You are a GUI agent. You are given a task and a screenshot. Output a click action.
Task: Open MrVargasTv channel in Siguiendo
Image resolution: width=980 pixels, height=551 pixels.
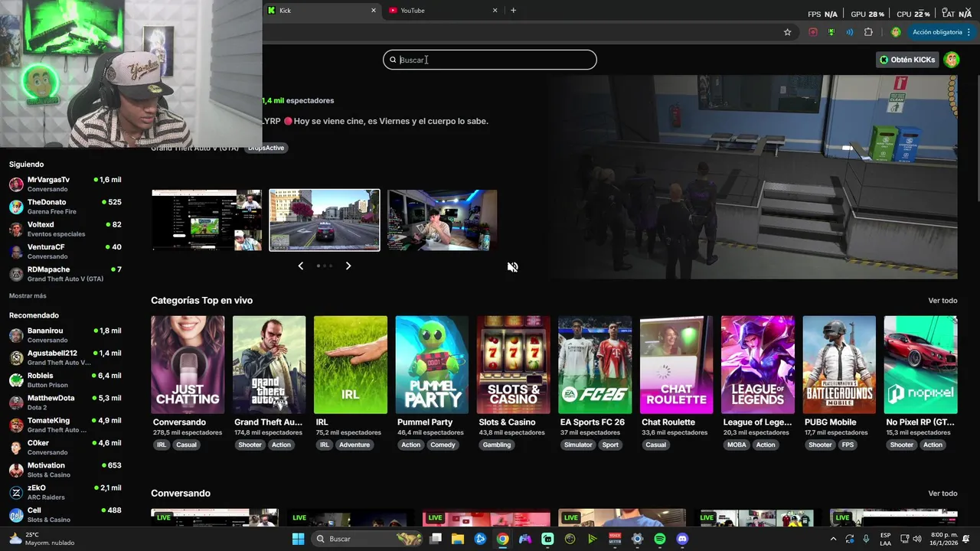click(x=65, y=184)
